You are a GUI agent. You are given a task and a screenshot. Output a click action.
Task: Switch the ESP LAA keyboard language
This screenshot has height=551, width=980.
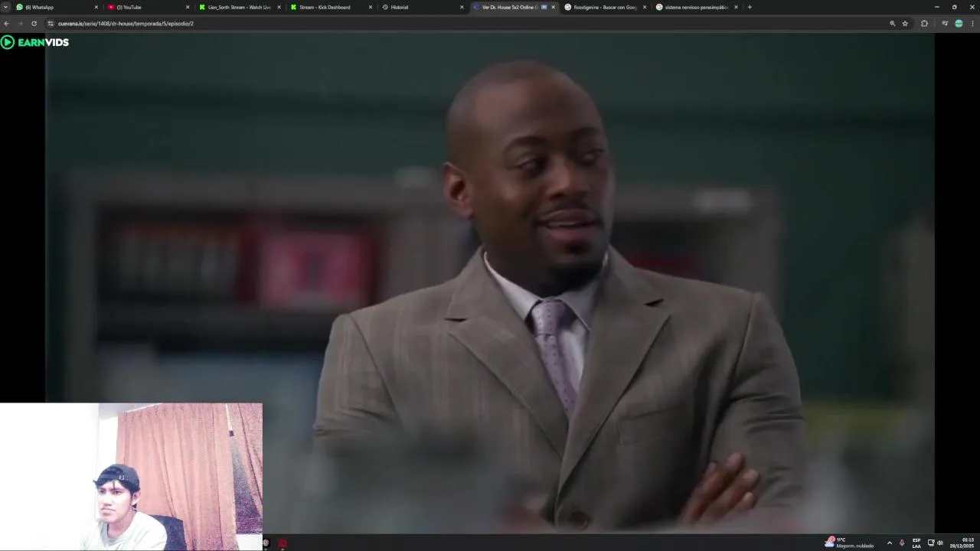pyautogui.click(x=916, y=543)
